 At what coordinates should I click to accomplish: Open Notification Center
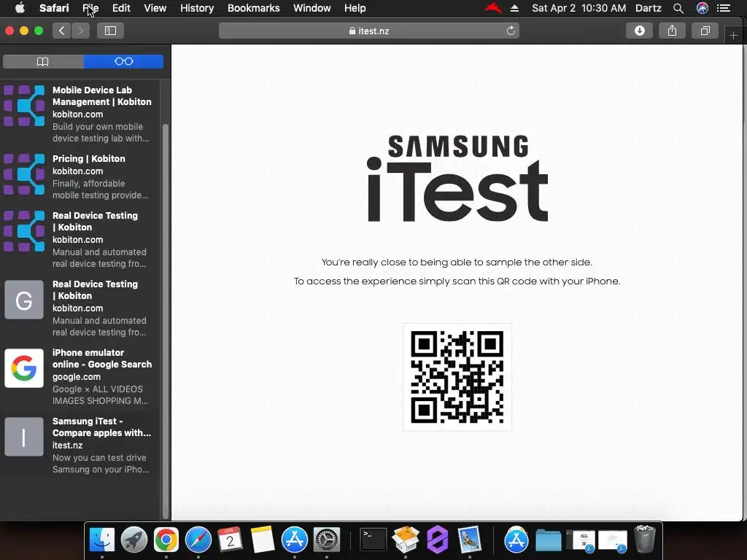pos(724,8)
